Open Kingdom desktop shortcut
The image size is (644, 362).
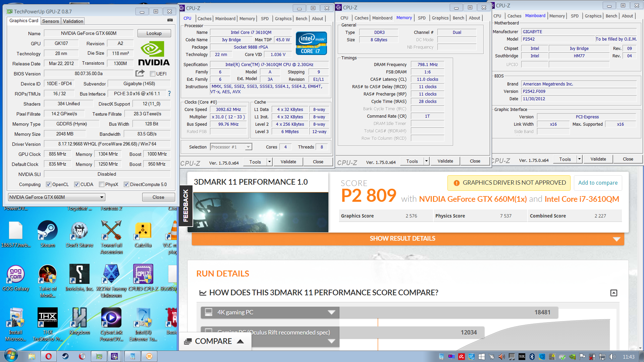[x=79, y=321]
